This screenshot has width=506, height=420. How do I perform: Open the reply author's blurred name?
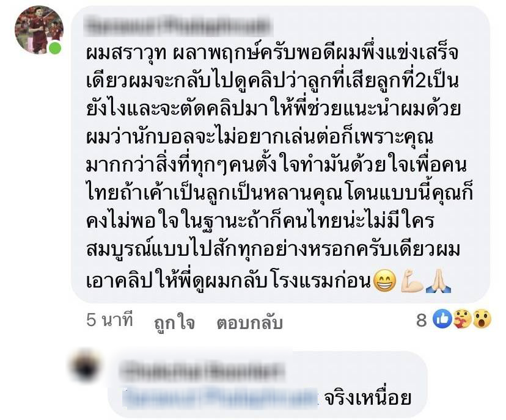click(202, 372)
